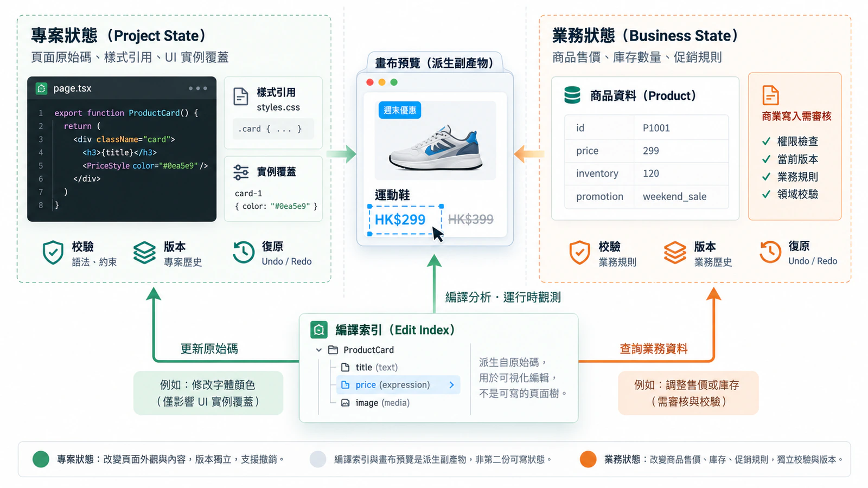The image size is (868, 488).
Task: Click the green 校驗 shield icon
Action: pos(53,253)
